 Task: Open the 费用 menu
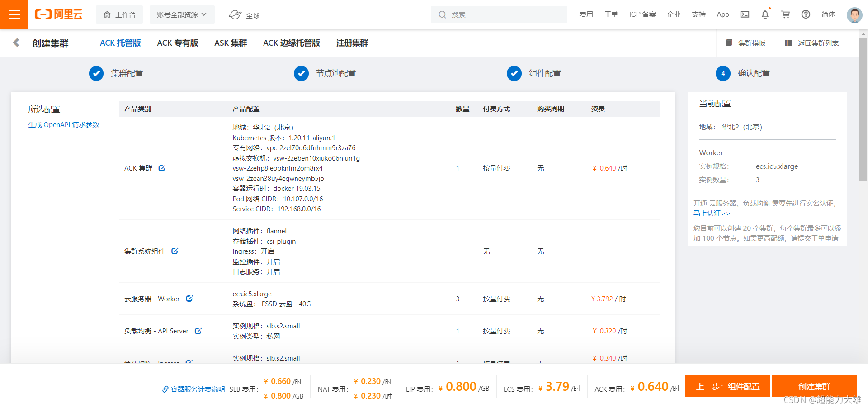pyautogui.click(x=586, y=14)
